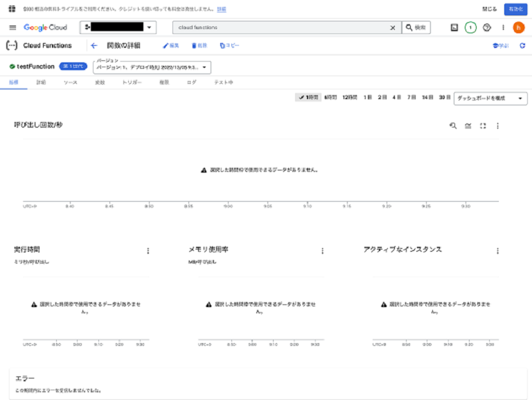Click the green status check beside testFunction
The width and height of the screenshot is (532, 400).
(x=12, y=67)
